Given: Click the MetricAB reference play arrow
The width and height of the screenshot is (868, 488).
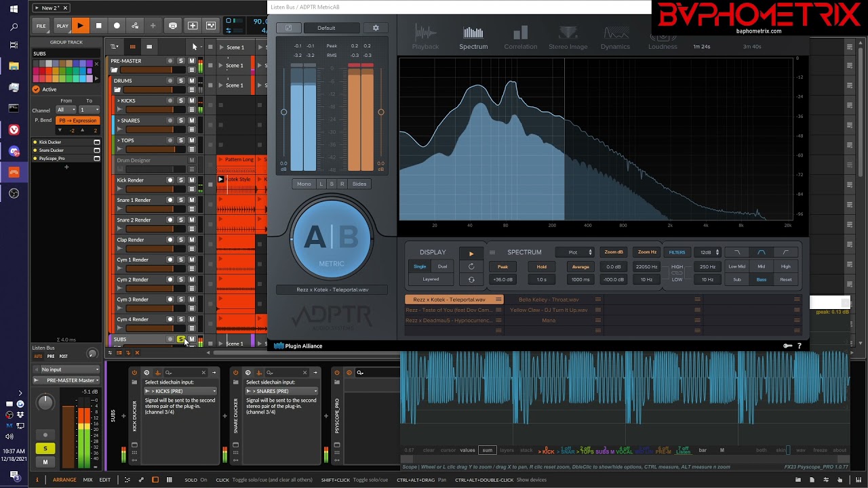Looking at the screenshot, I should (x=471, y=253).
